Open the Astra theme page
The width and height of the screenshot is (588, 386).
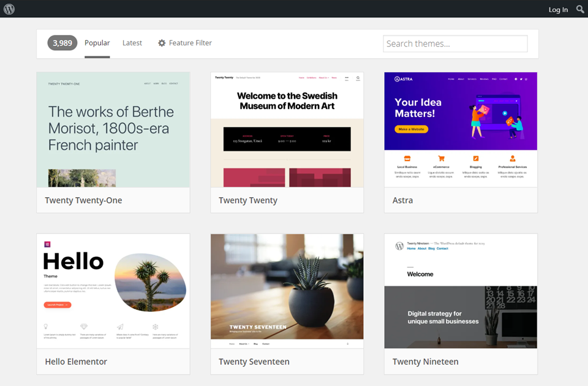[402, 200]
